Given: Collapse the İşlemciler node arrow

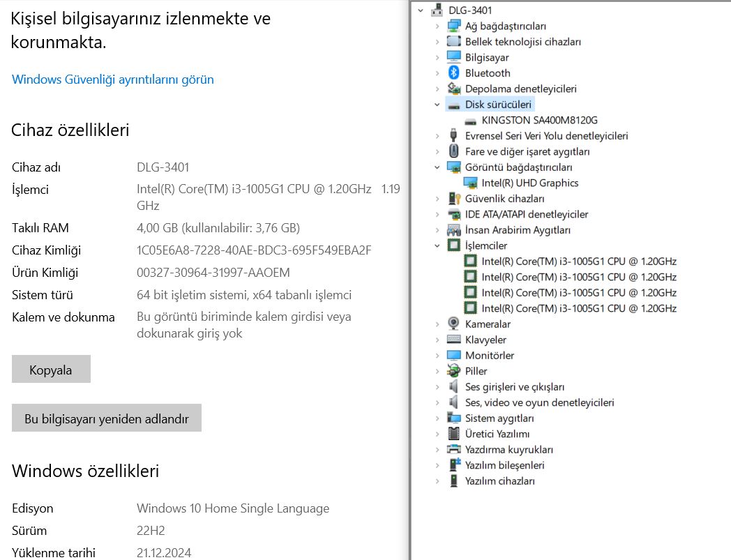Looking at the screenshot, I should [x=437, y=245].
